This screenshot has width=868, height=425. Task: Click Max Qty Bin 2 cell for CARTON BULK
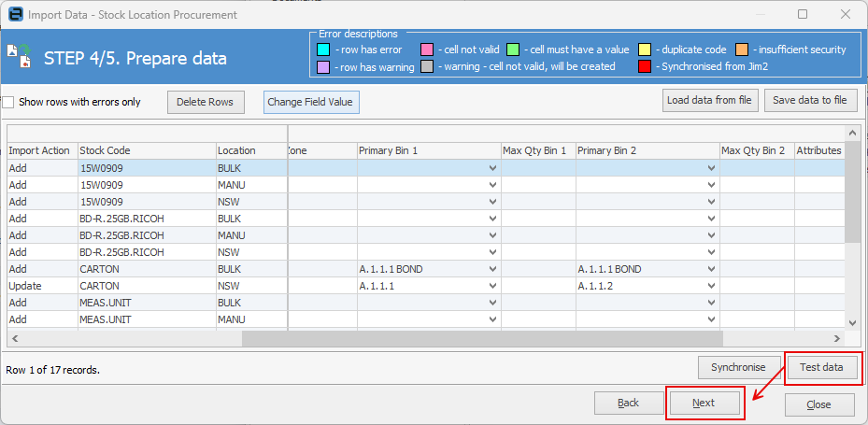click(x=758, y=270)
